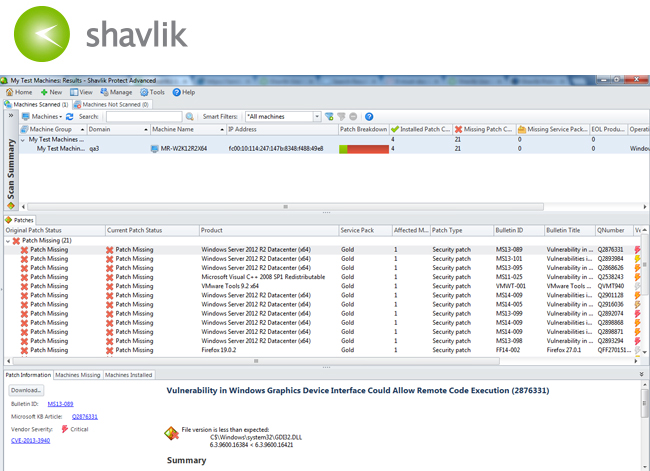
Task: Open the Tools menu
Action: pos(153,92)
